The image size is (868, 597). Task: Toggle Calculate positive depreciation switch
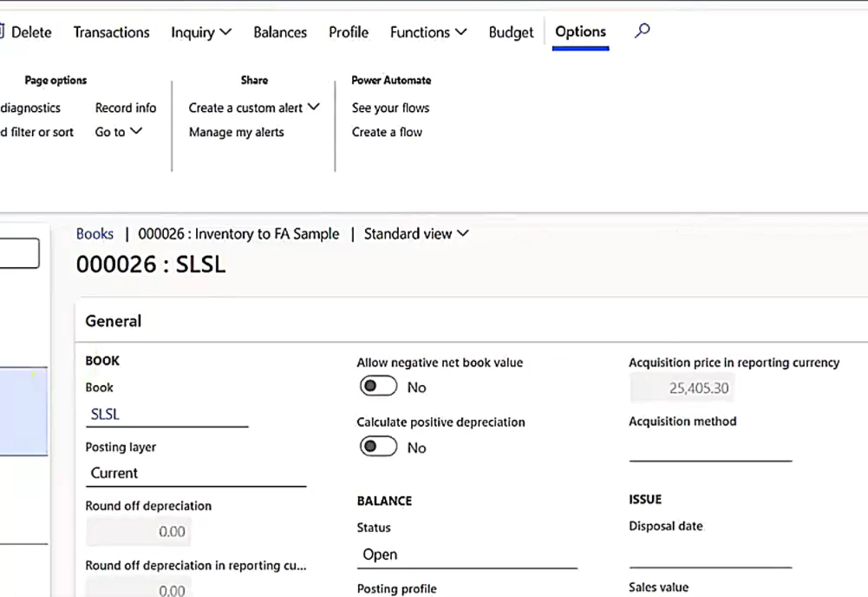point(379,447)
